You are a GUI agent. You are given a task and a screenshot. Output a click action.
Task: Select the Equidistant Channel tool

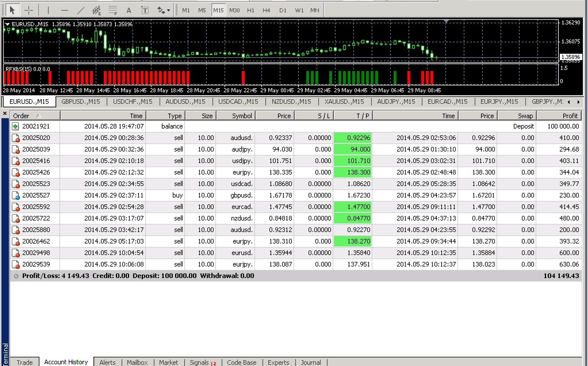pos(97,11)
